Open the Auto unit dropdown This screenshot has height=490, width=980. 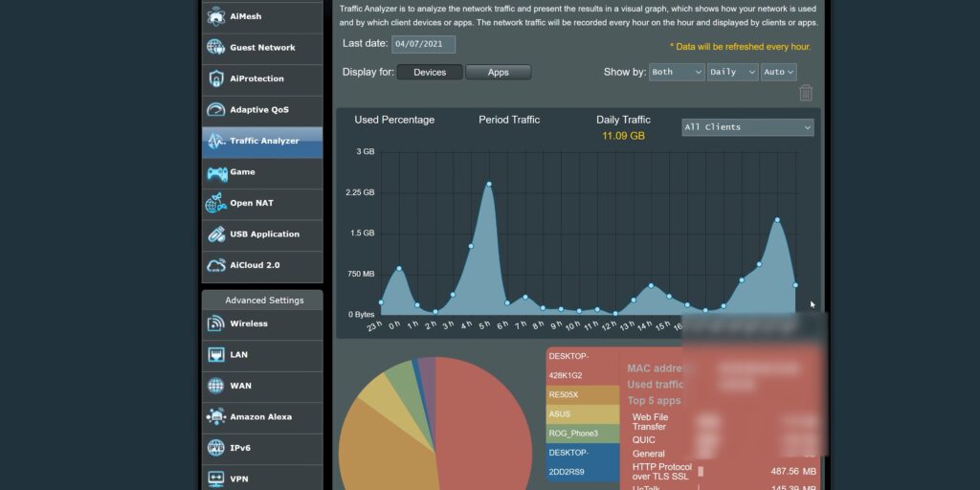point(778,72)
